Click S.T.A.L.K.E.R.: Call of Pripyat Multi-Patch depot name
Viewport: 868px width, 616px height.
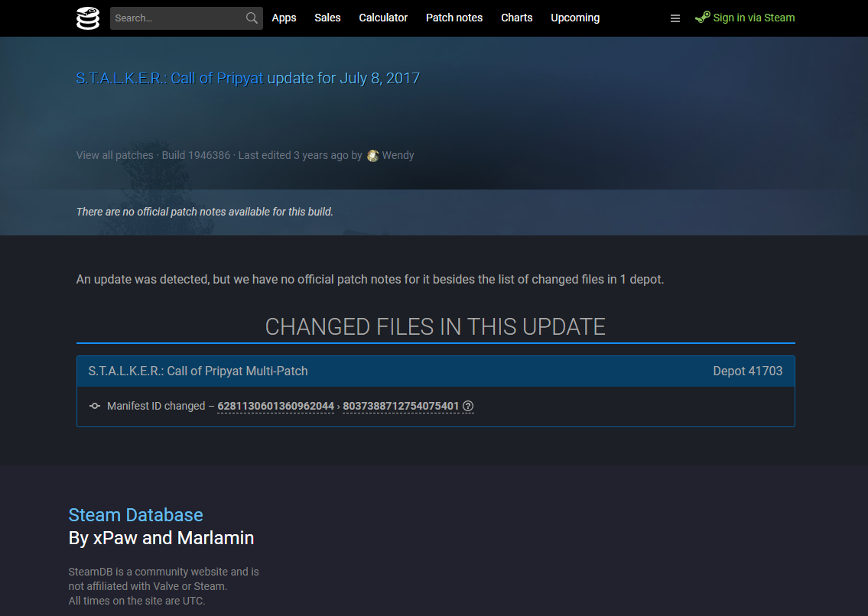coord(198,371)
